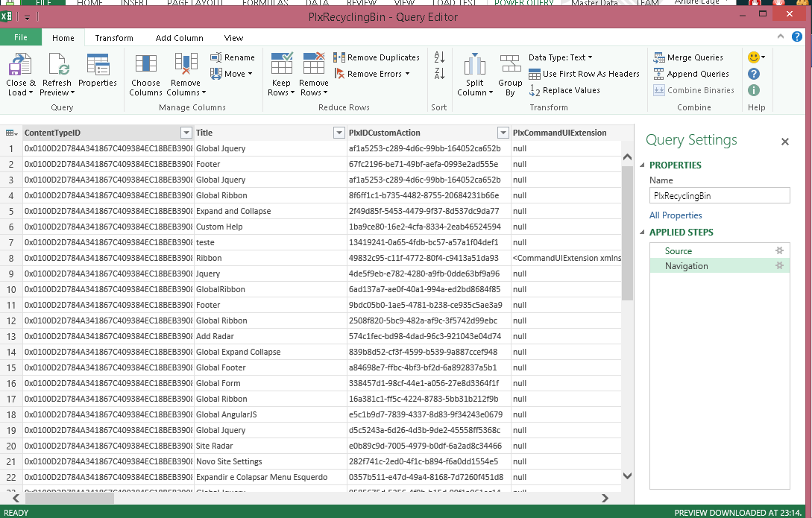The height and width of the screenshot is (518, 812).
Task: Click the Keep Rows icon
Action: [282, 64]
